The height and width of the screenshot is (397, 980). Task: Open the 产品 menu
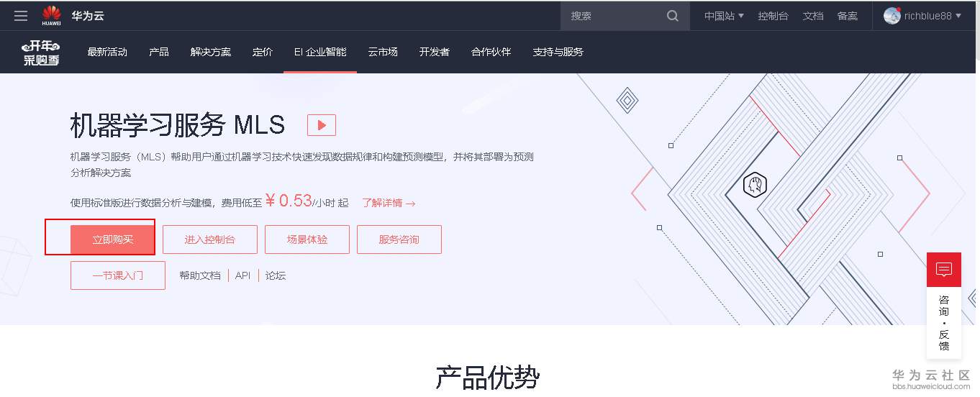pos(159,52)
